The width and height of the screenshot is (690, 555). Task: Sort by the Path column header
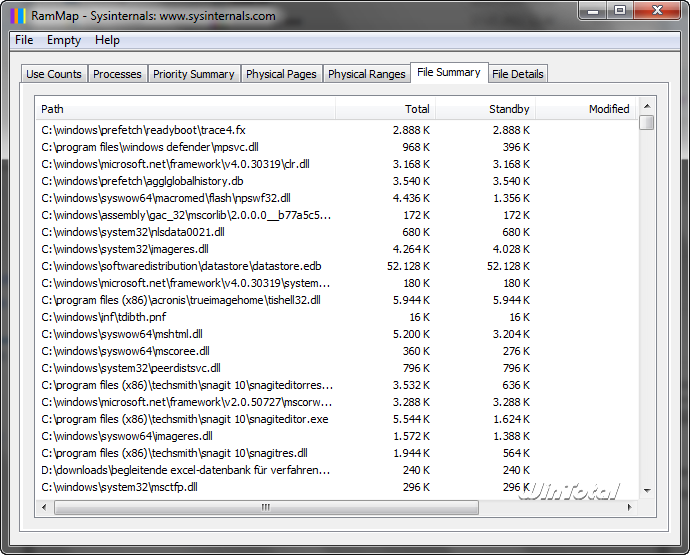[x=185, y=109]
